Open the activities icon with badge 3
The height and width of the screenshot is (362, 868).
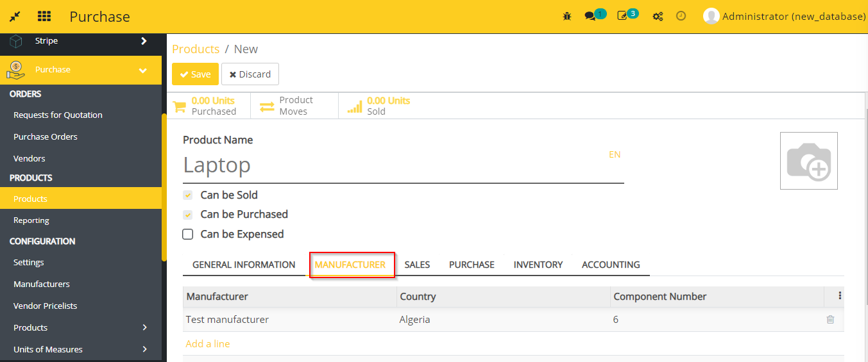pos(622,17)
